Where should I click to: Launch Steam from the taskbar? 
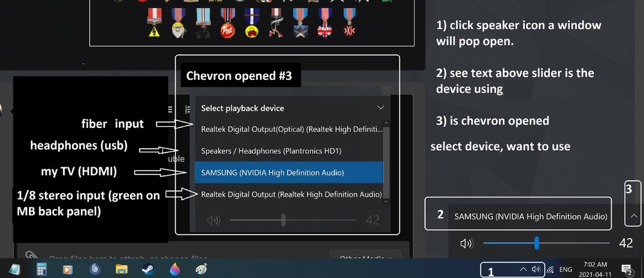[x=148, y=268]
